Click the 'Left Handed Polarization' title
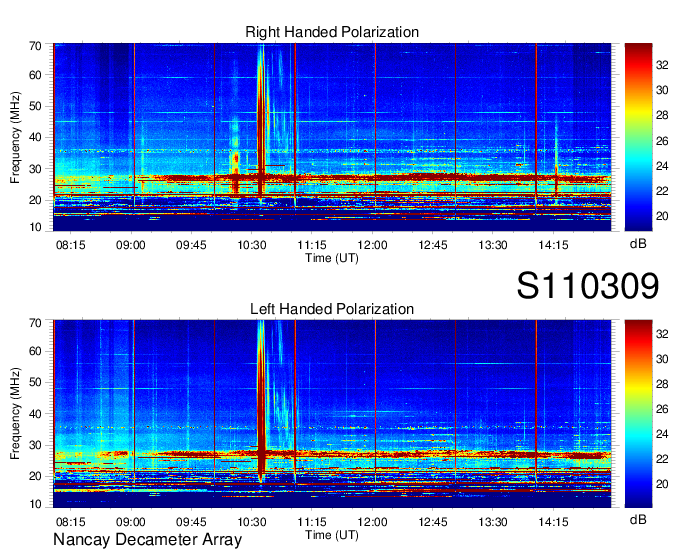Viewport: 680px width, 552px height. click(332, 309)
